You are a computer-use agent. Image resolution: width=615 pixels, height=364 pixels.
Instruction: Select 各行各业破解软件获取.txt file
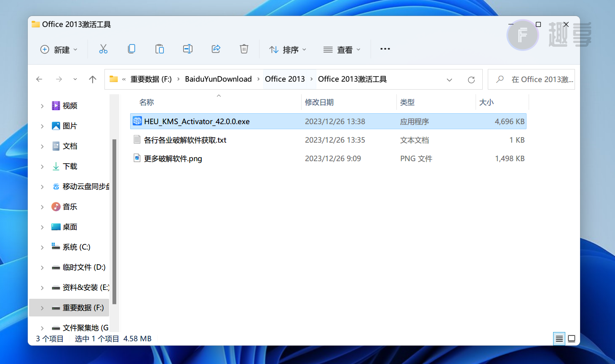click(329, 140)
